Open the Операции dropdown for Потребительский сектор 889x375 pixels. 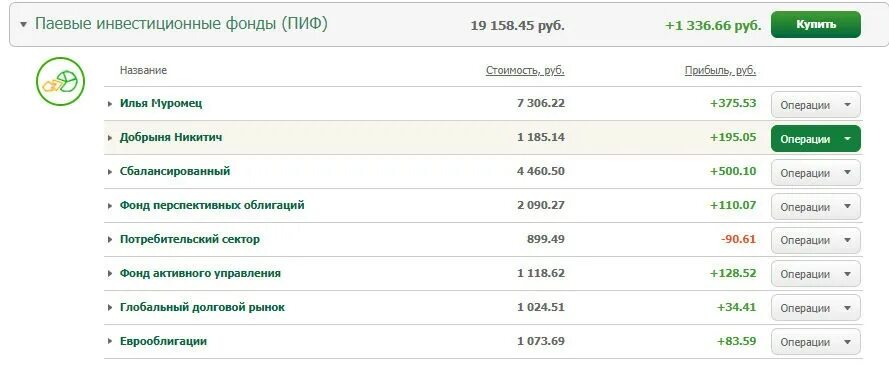click(x=815, y=241)
